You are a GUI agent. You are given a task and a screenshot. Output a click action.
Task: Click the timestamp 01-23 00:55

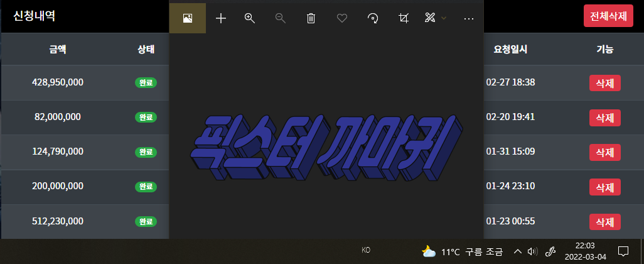point(510,221)
